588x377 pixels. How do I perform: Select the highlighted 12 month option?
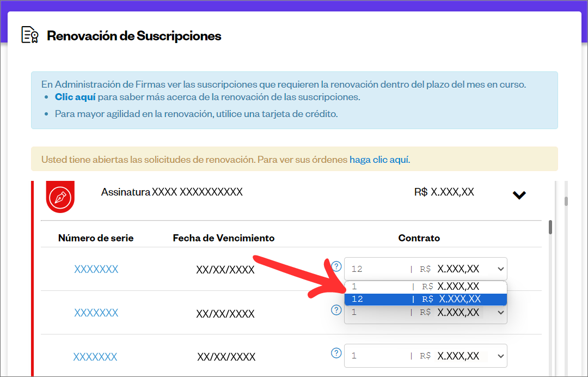point(426,299)
